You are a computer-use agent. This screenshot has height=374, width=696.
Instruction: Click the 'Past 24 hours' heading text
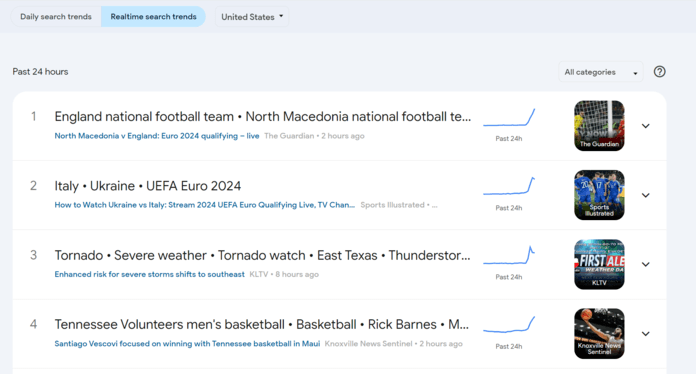coord(40,72)
